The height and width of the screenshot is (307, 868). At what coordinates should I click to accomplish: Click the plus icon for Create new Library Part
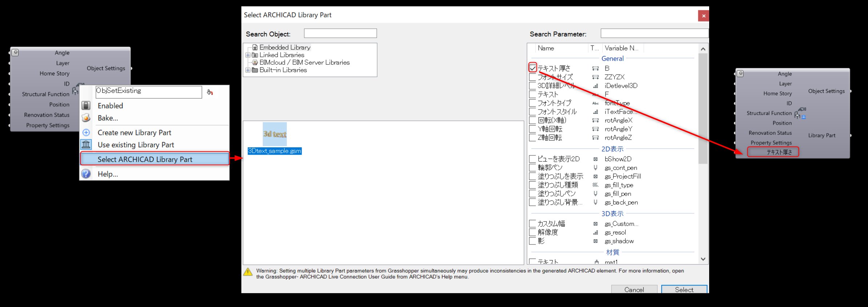86,132
